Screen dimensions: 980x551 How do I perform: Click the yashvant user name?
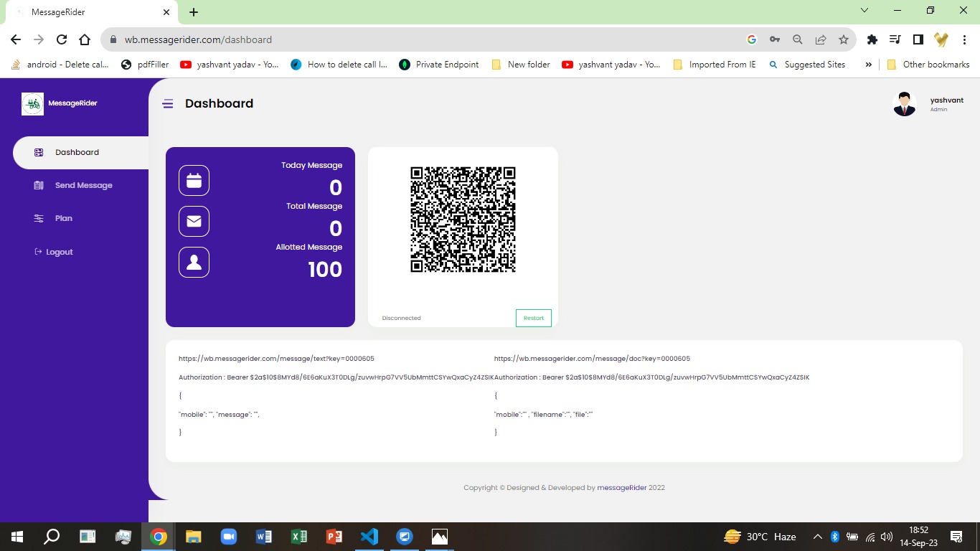tap(947, 100)
